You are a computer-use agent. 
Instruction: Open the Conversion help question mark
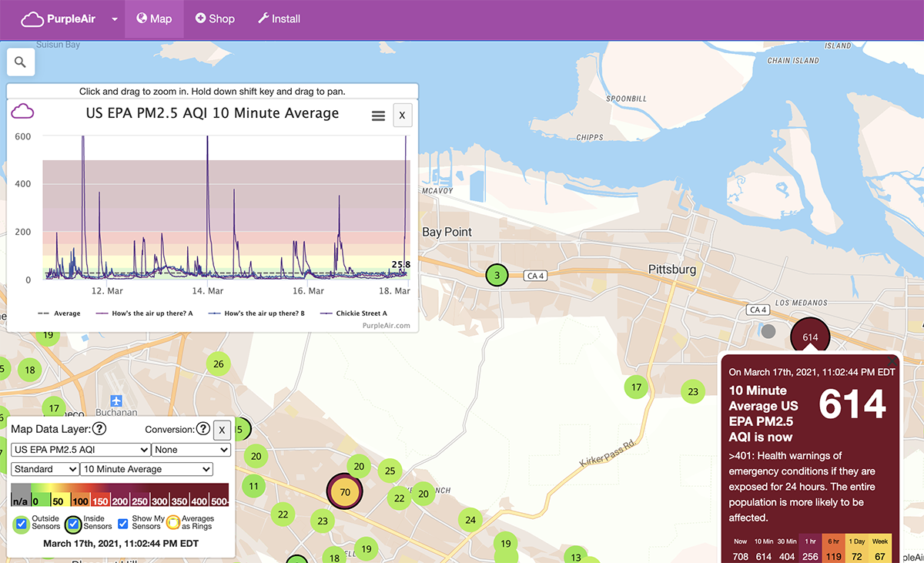(202, 429)
